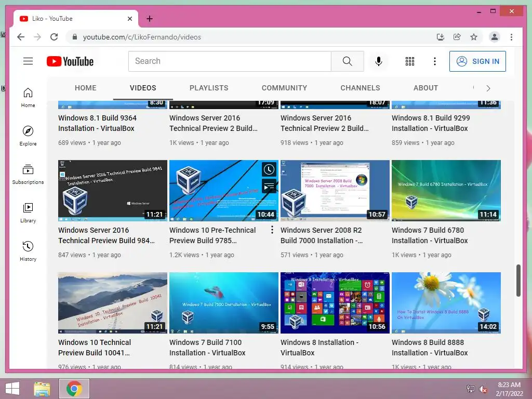Click the muted volume tray icon

pyautogui.click(x=483, y=389)
